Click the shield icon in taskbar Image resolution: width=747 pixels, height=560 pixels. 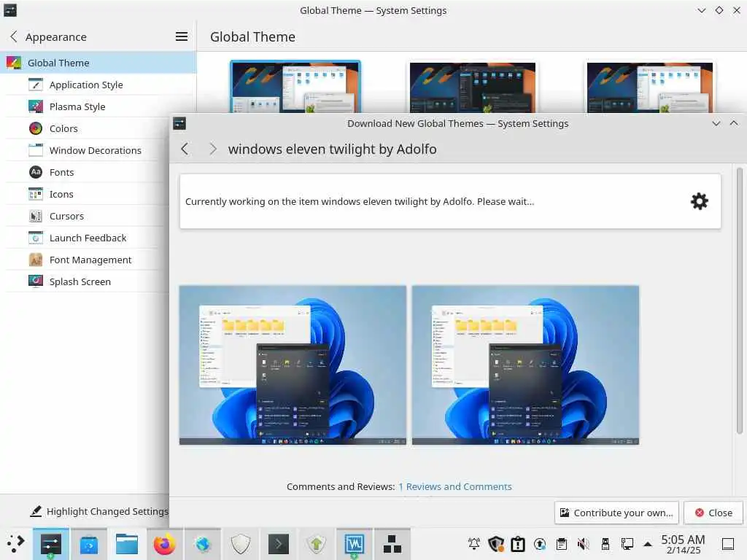(240, 544)
